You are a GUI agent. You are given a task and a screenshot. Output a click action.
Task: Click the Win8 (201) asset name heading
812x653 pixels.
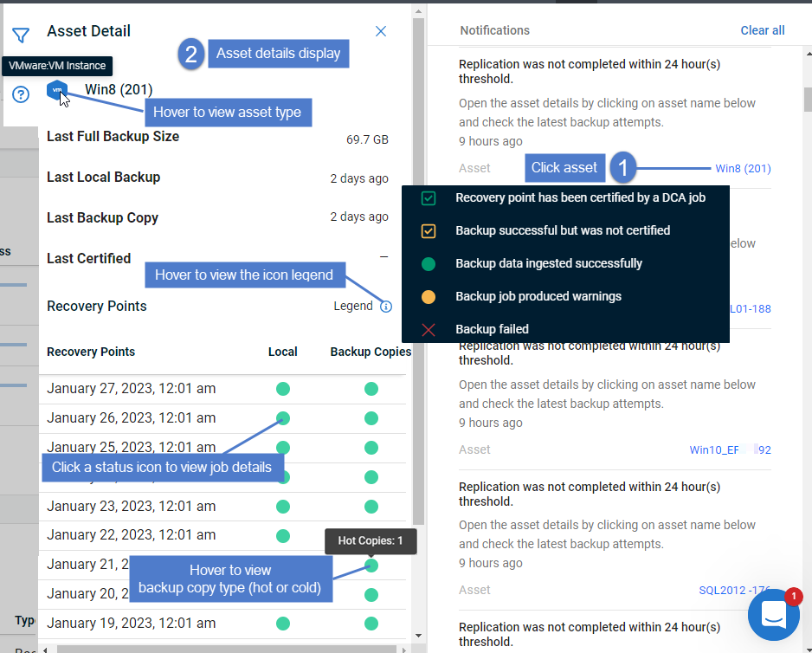pyautogui.click(x=119, y=90)
